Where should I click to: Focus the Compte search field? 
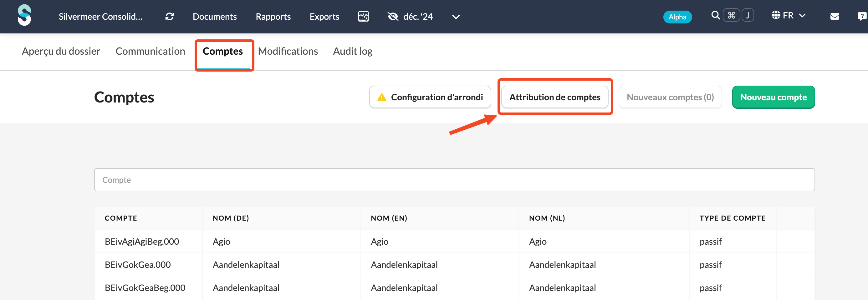(454, 180)
